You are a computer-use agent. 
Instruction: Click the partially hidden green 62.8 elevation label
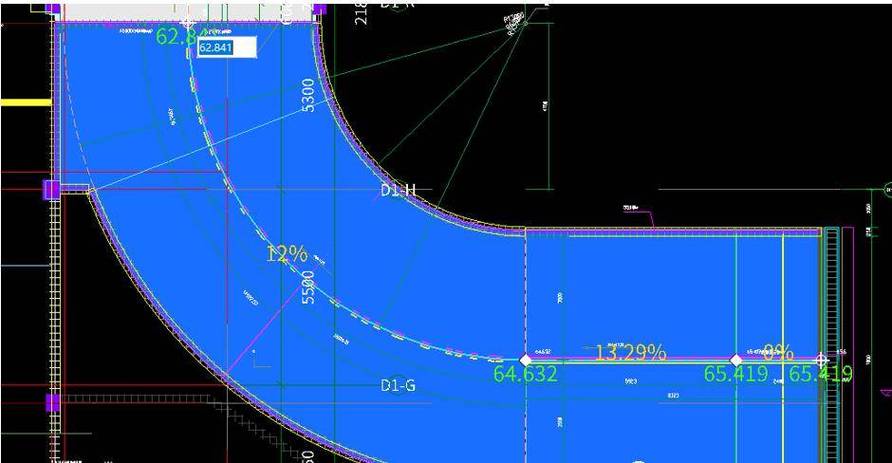pos(176,36)
